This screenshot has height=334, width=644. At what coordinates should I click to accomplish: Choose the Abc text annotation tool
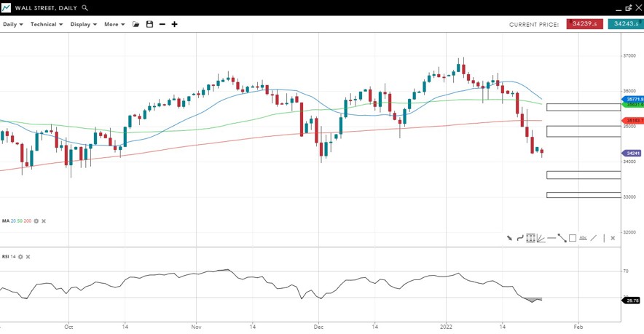pos(583,238)
